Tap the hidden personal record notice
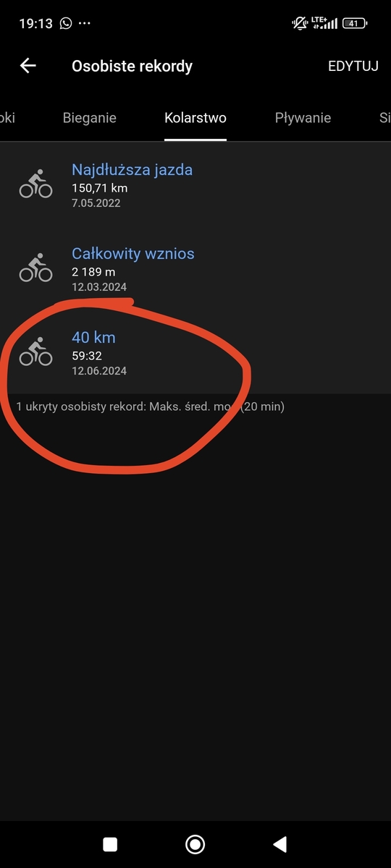Viewport: 391px width, 868px height. [x=151, y=407]
